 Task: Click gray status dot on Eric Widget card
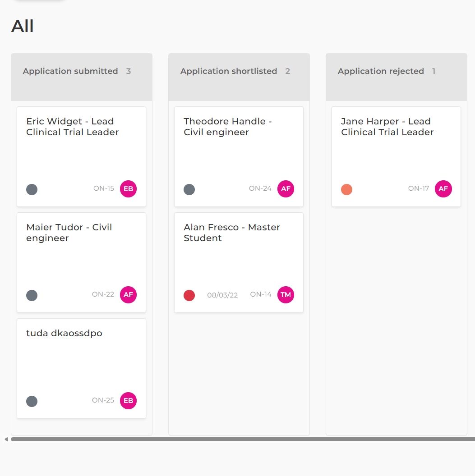coord(32,189)
